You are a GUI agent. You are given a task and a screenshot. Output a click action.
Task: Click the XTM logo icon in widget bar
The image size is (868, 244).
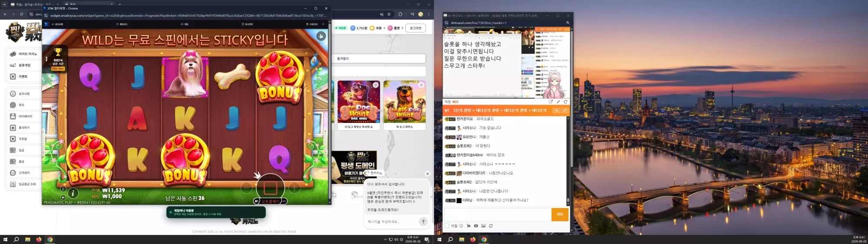coord(46,24)
